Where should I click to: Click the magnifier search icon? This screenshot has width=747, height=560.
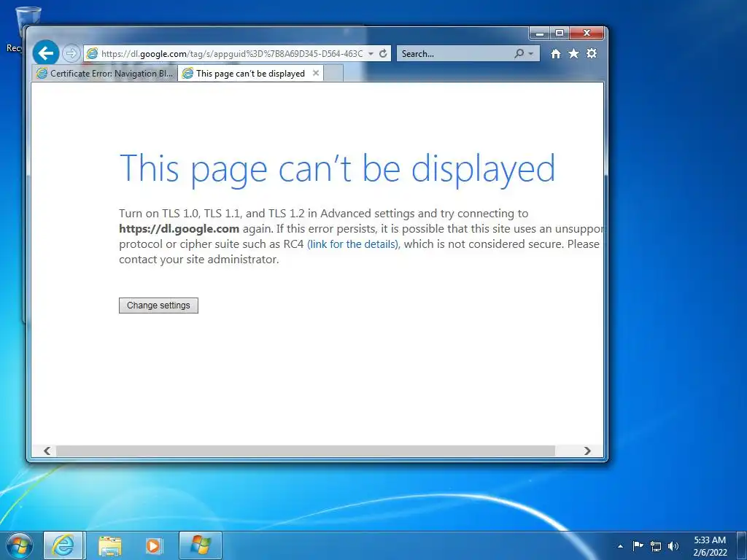519,53
